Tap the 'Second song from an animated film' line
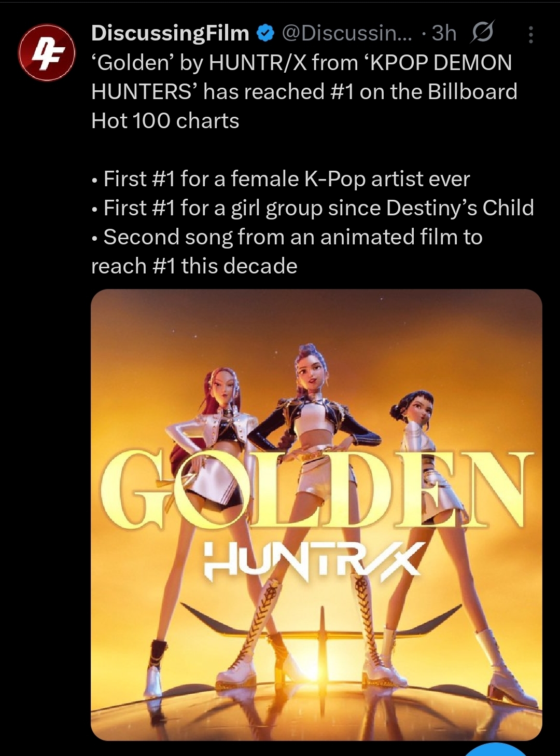 tap(287, 237)
